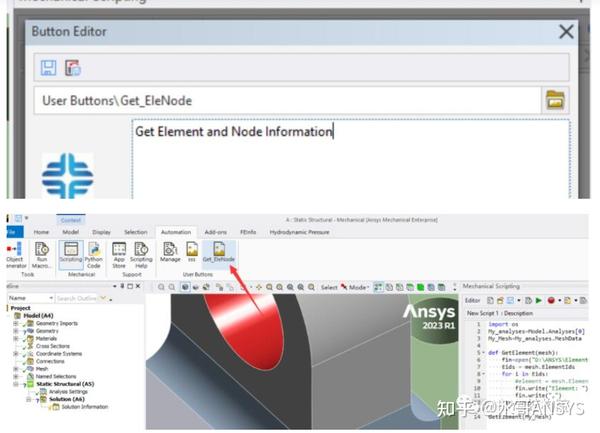Switch to the Home ribbon tab
This screenshot has height=433, width=600.
tap(41, 232)
